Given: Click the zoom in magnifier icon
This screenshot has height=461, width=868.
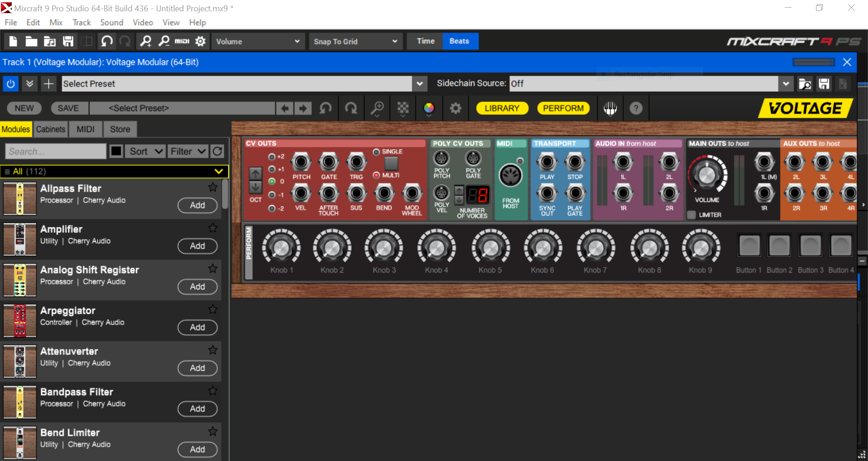Looking at the screenshot, I should 146,42.
